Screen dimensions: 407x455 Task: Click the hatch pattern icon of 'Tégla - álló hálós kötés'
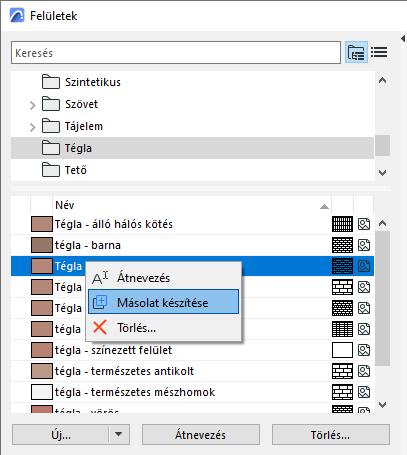point(342,224)
